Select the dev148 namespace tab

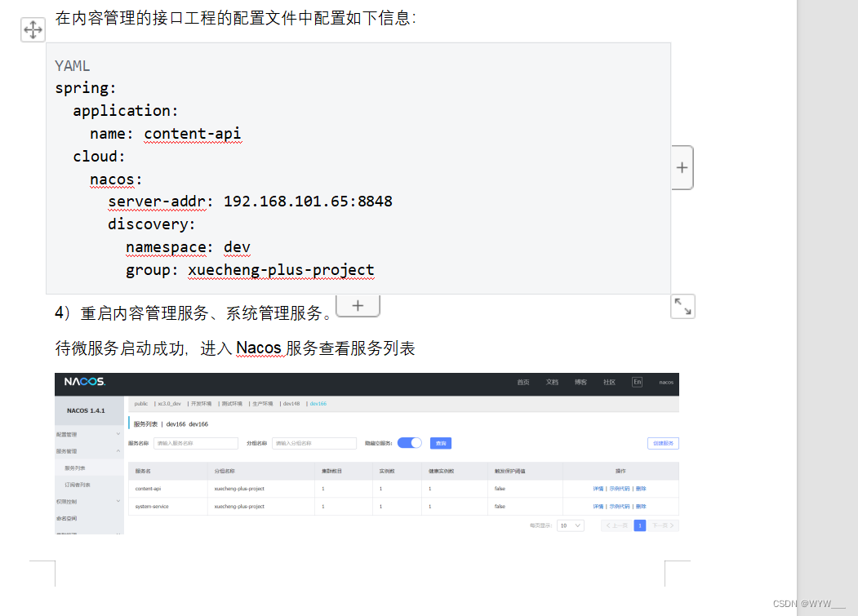291,404
